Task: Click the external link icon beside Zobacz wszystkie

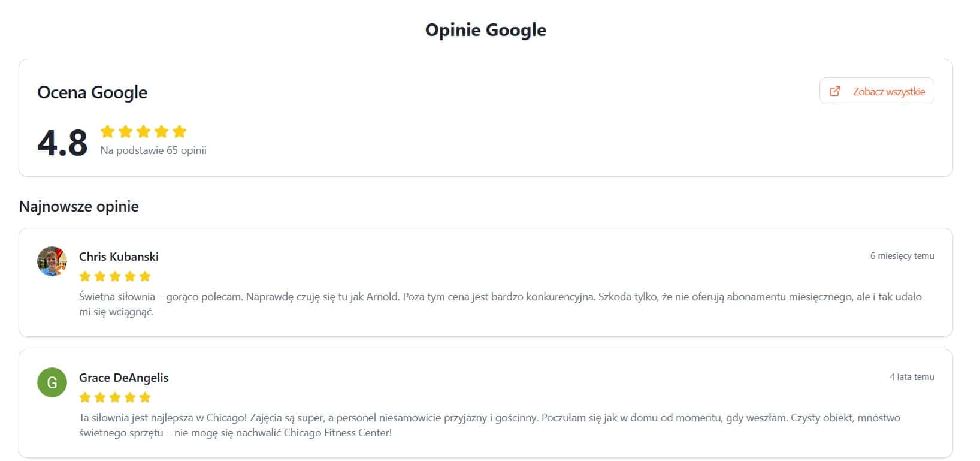Action: (x=834, y=91)
